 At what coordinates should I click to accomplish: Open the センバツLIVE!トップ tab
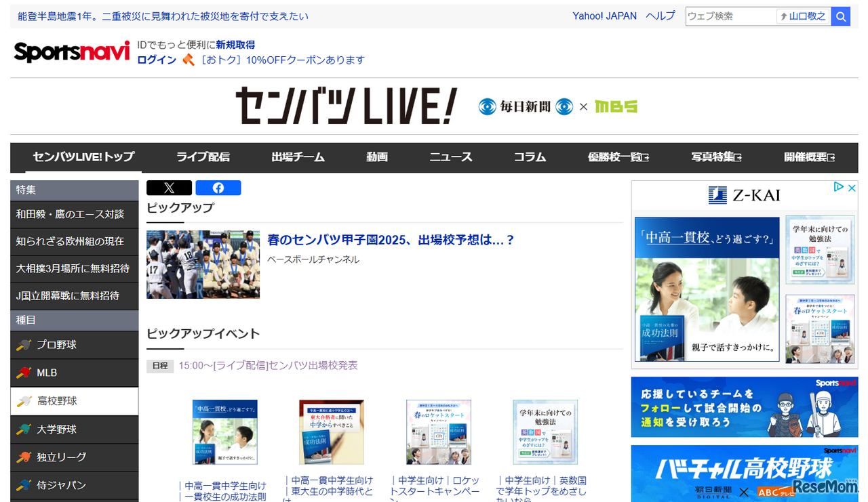point(84,157)
